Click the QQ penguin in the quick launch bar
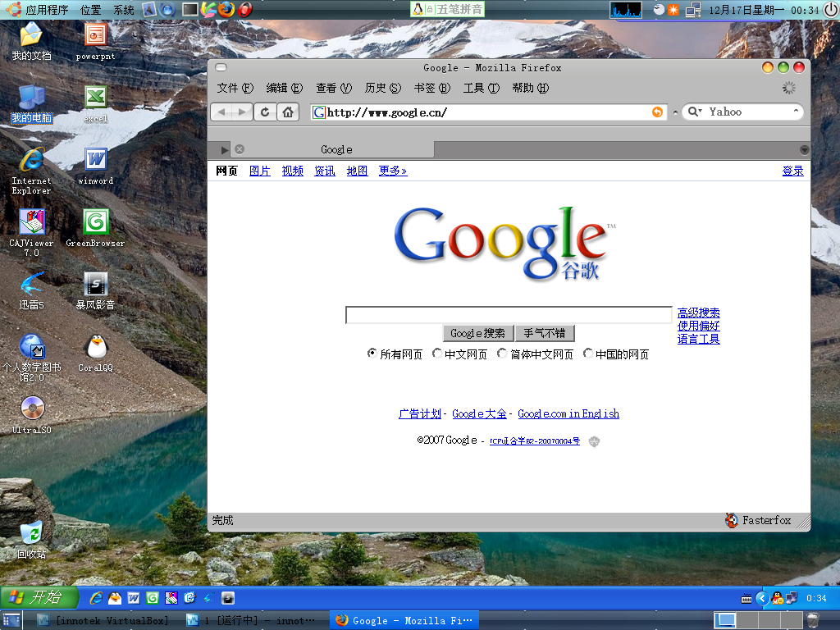This screenshot has width=840, height=630. 115,598
